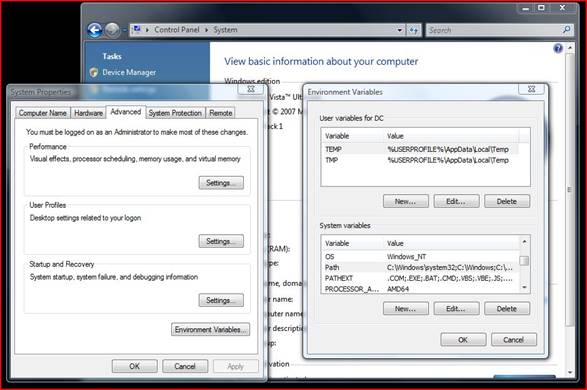Close the System Properties dialog
This screenshot has height=390, width=587.
(x=251, y=89)
